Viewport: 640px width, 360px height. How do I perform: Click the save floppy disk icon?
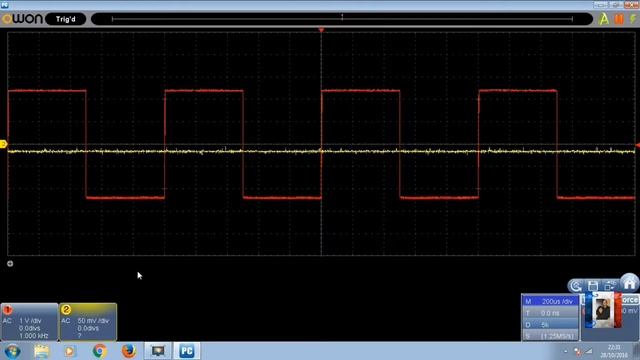tap(593, 286)
